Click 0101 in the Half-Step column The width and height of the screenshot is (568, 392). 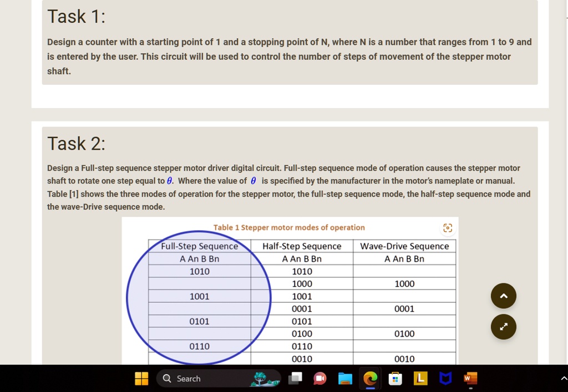point(302,322)
